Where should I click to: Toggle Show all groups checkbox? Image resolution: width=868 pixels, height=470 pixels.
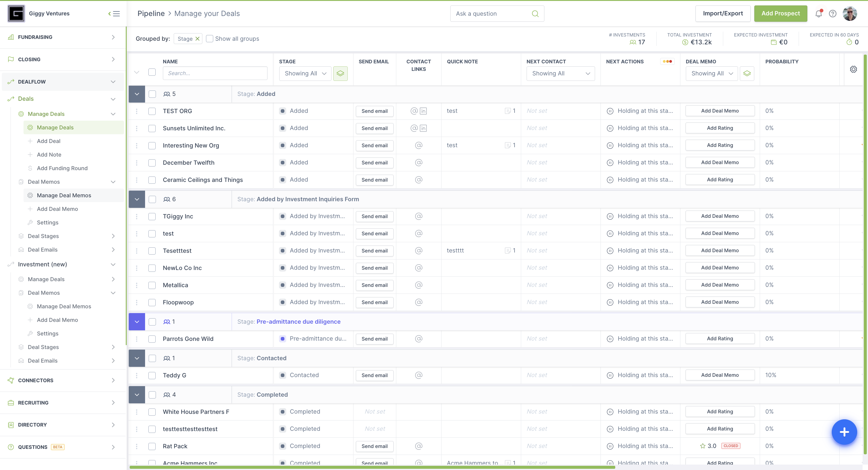pyautogui.click(x=209, y=38)
